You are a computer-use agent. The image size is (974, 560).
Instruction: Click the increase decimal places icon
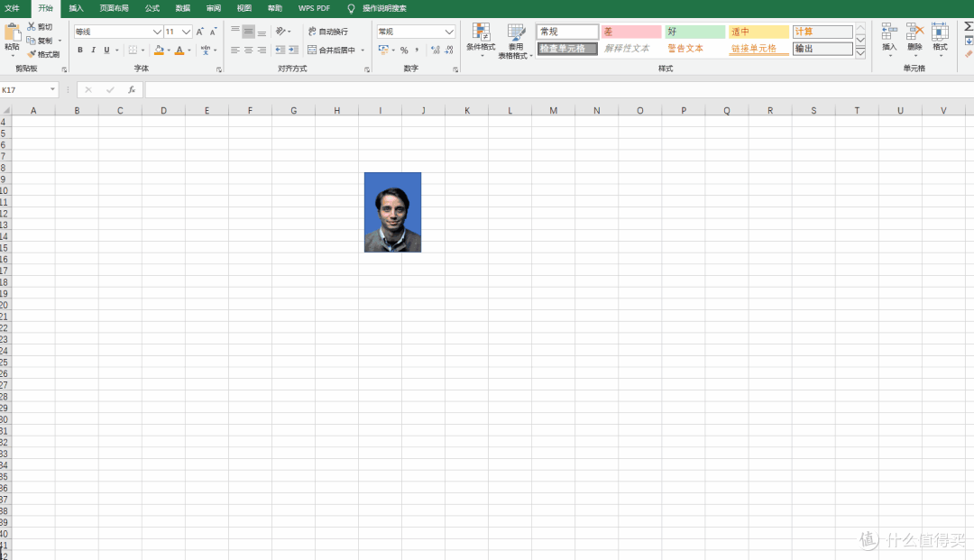click(436, 50)
